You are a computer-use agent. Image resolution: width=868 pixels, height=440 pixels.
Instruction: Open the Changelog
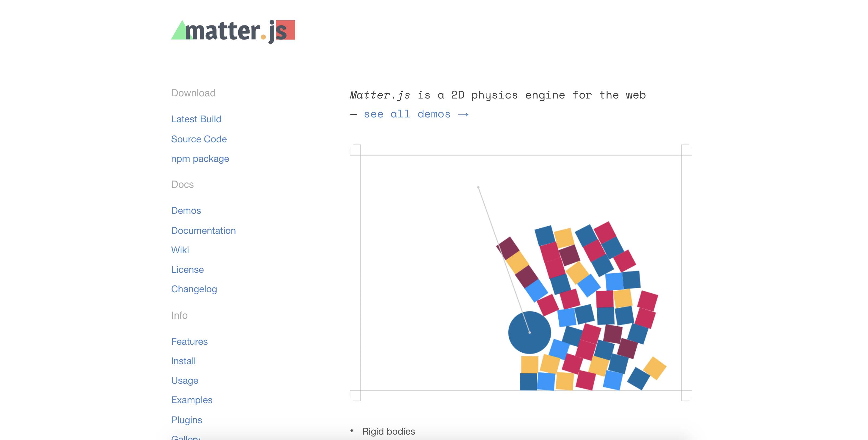(194, 289)
